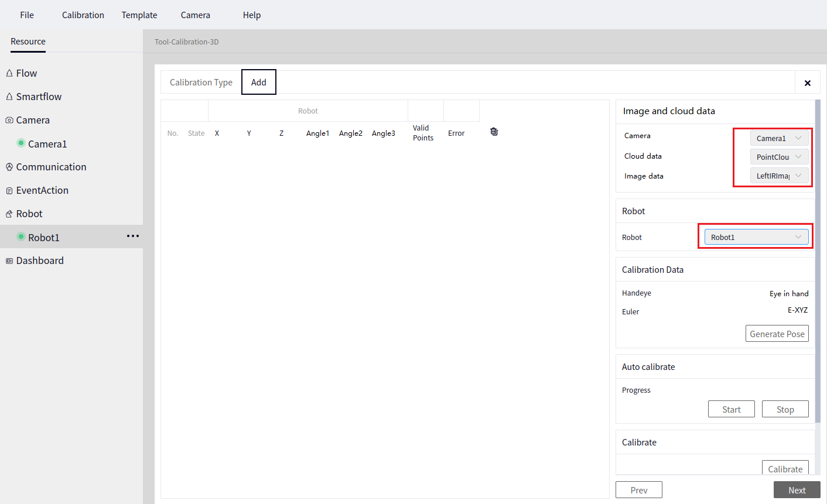Click the Angle2 column header

[350, 133]
